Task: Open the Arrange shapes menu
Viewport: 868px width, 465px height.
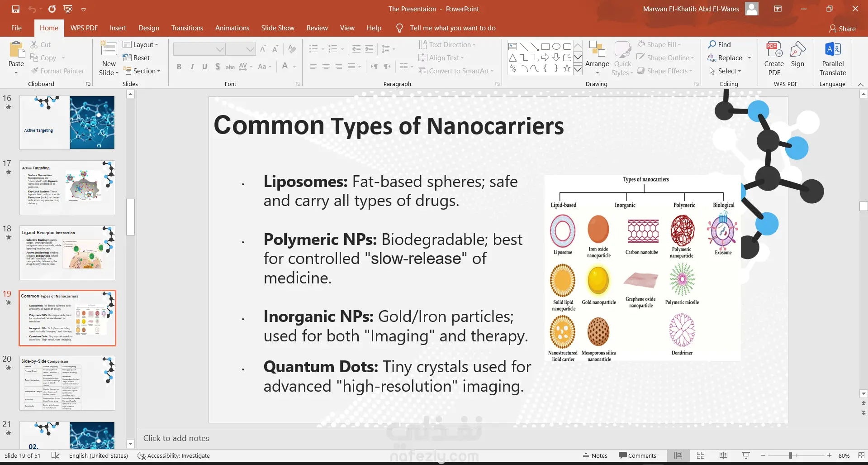Action: 597,58
